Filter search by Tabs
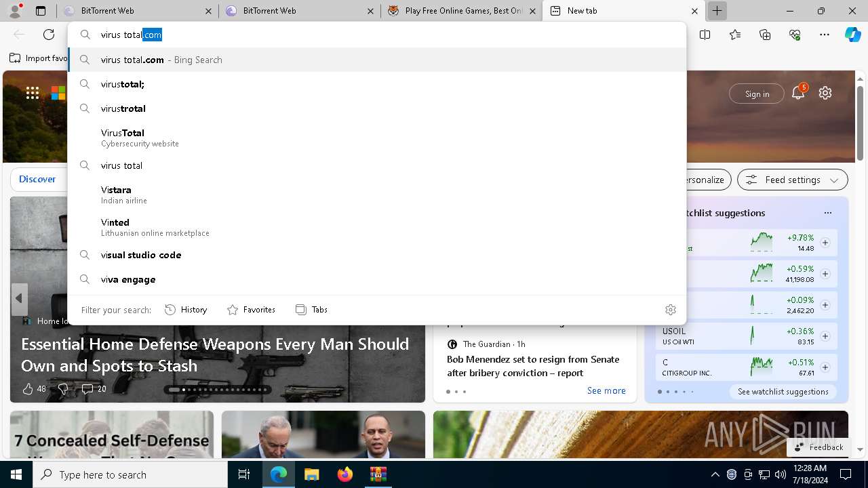The image size is (868, 488). (312, 310)
